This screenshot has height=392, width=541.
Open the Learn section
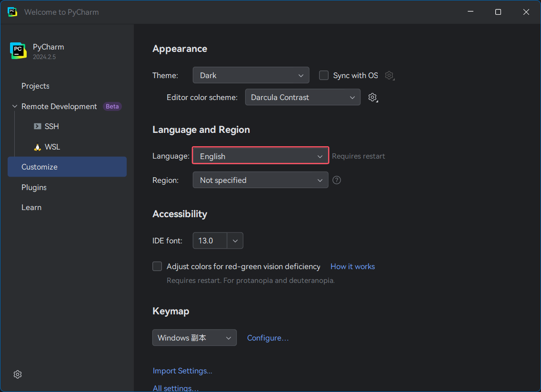[31, 207]
